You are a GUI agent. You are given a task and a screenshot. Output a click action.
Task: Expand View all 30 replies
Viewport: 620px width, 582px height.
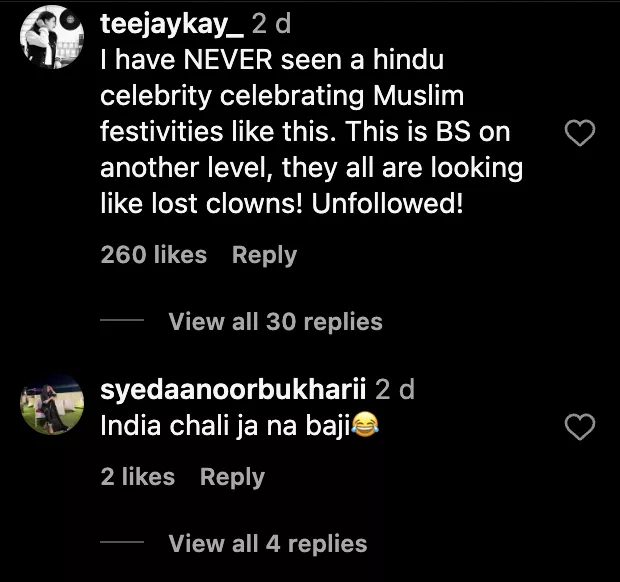point(275,322)
